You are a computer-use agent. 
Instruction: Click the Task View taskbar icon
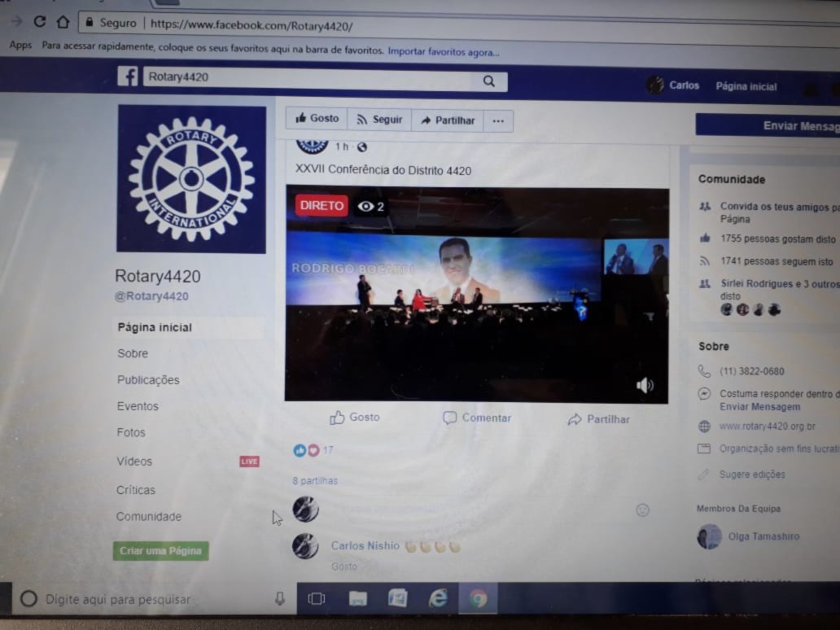(x=317, y=599)
